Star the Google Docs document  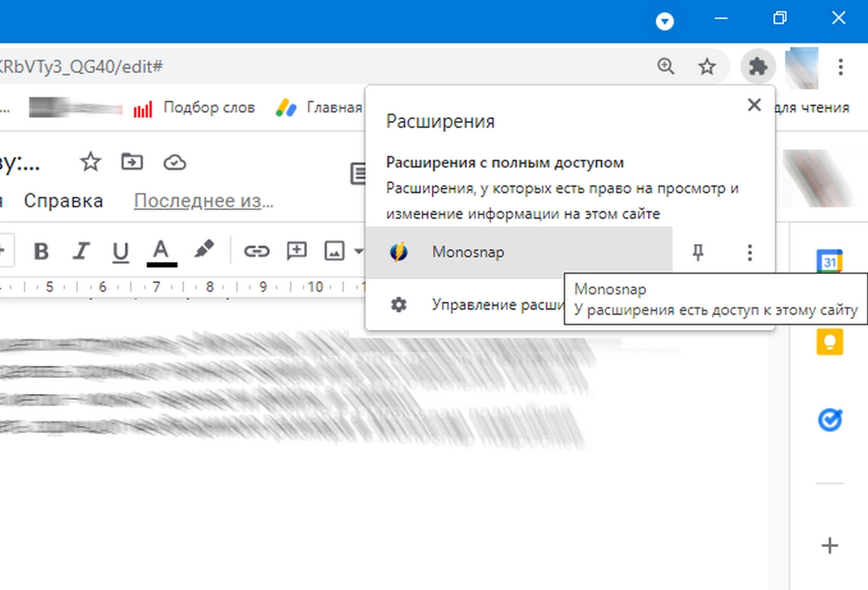point(91,162)
